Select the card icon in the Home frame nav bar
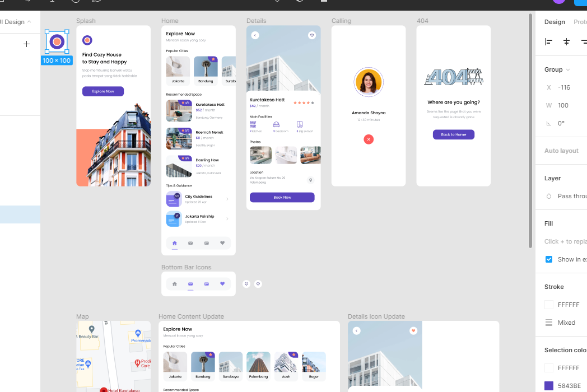This screenshot has height=392, width=587. (x=207, y=243)
